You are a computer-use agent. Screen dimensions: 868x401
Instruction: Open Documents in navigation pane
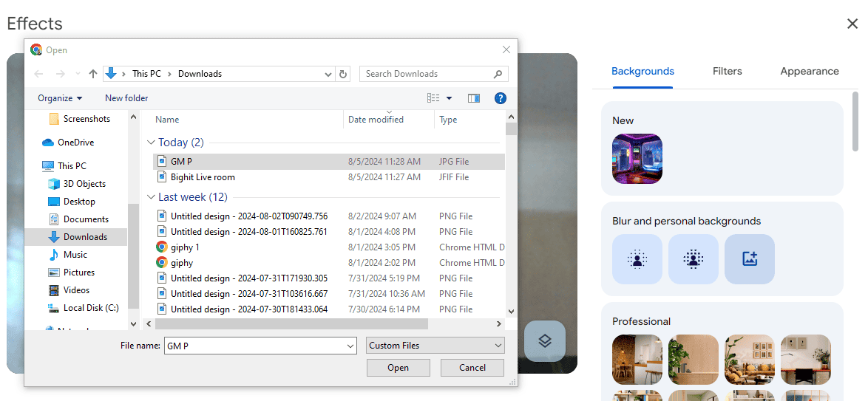coord(78,219)
